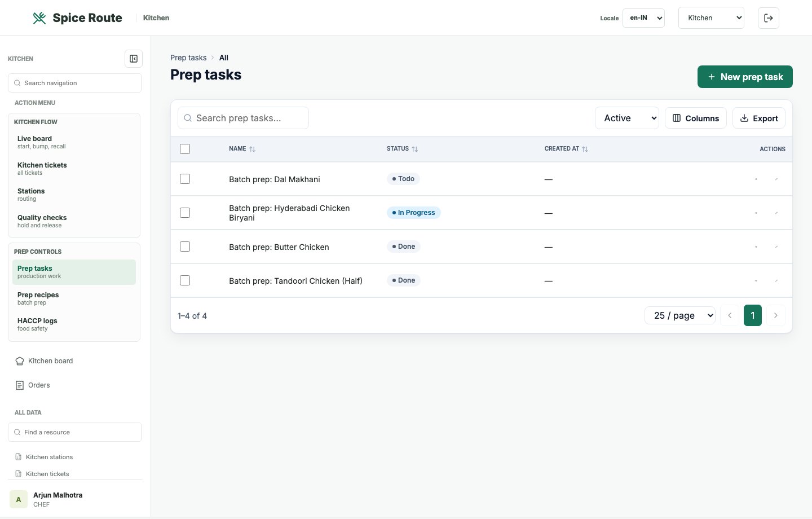This screenshot has width=812, height=519.
Task: Check the Tandoori Chicken (Half) row checkbox
Action: pos(185,280)
